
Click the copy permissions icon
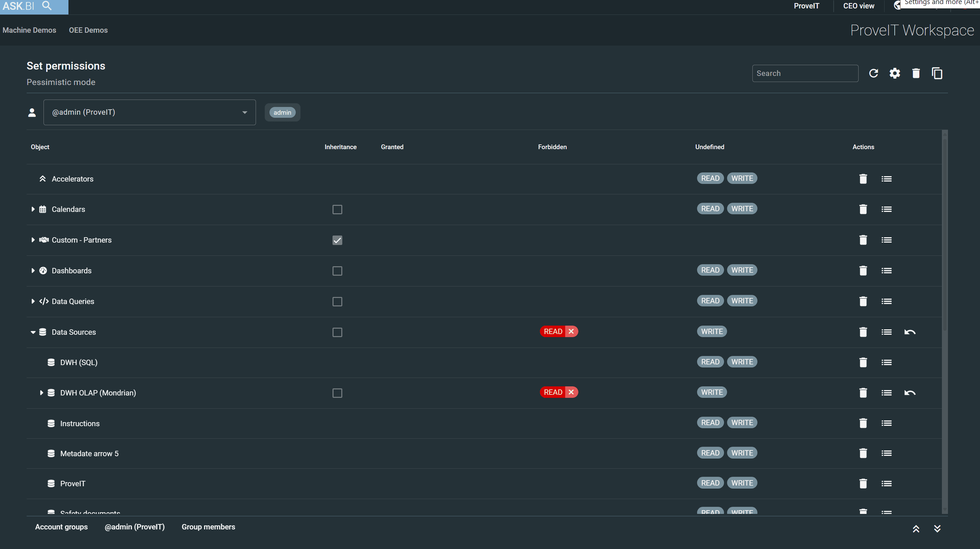click(937, 73)
